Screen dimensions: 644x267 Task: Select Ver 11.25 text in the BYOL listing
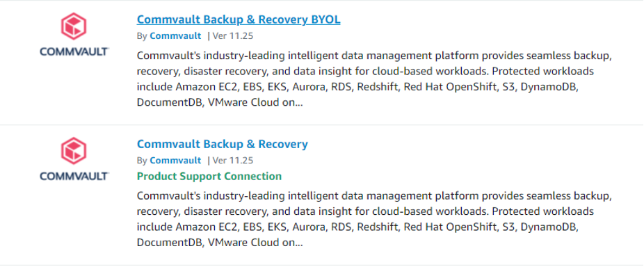point(233,35)
